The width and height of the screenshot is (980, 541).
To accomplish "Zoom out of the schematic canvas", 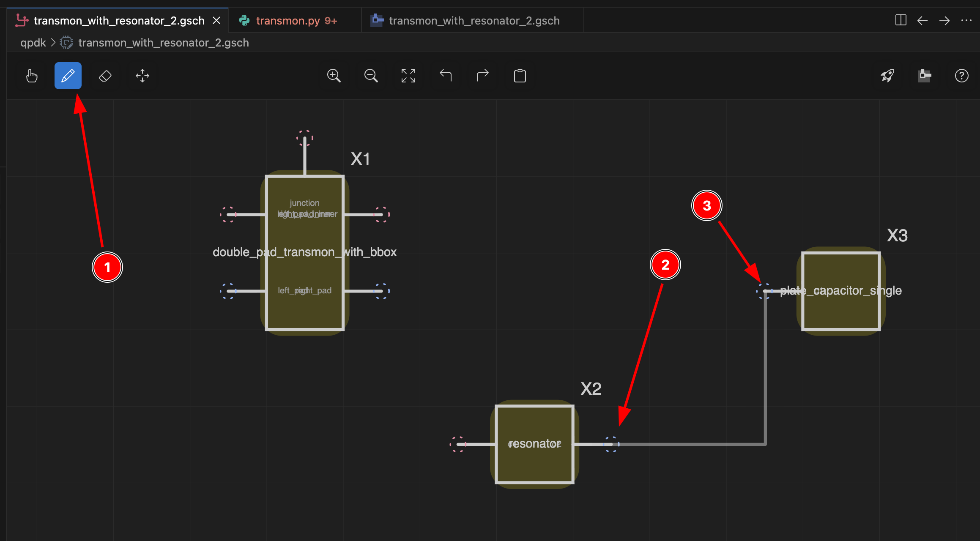I will tap(371, 76).
